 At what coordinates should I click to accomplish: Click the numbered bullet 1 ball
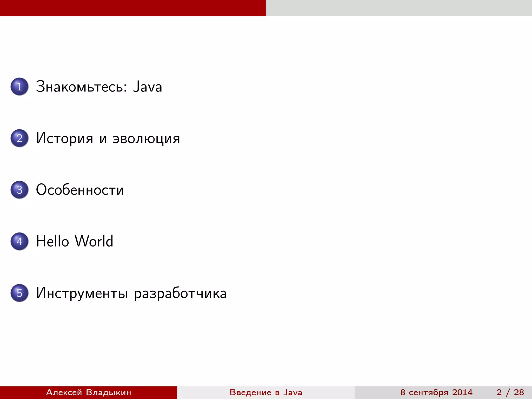[19, 87]
